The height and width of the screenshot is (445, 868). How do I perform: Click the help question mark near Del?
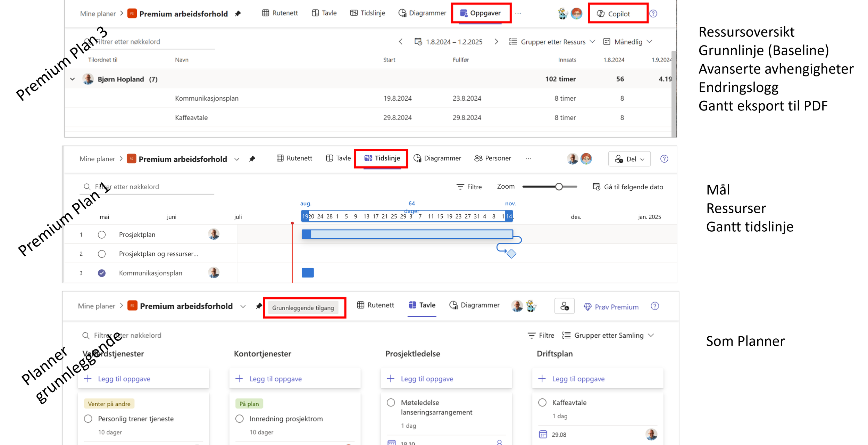tap(664, 159)
